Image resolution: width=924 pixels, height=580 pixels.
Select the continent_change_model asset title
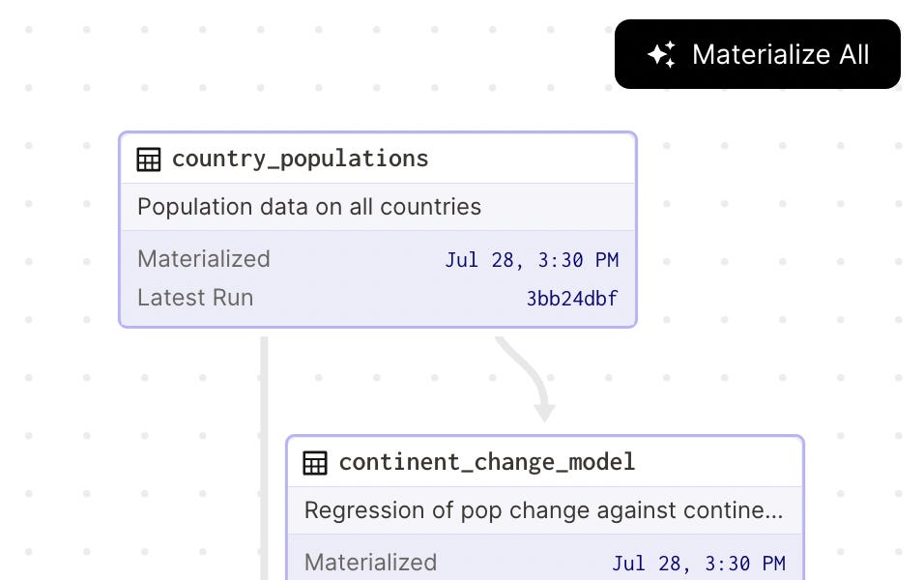click(x=487, y=462)
